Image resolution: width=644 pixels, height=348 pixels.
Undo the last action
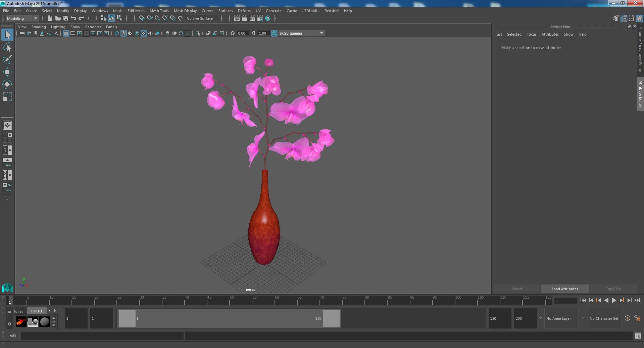pyautogui.click(x=73, y=18)
